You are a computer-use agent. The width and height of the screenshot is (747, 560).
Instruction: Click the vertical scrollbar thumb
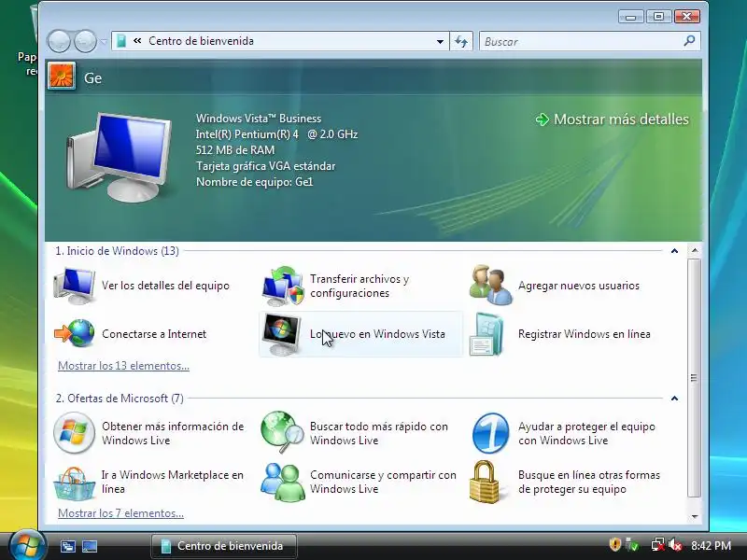[695, 378]
